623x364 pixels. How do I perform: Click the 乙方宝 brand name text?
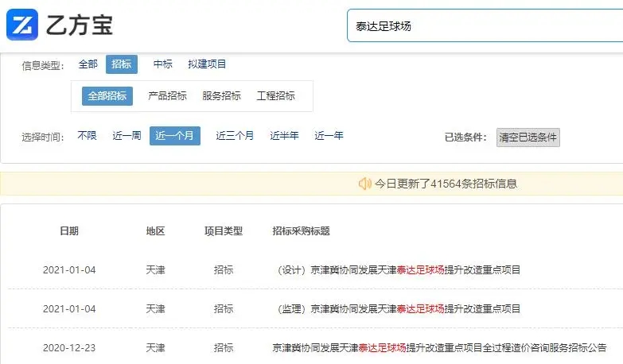(80, 25)
